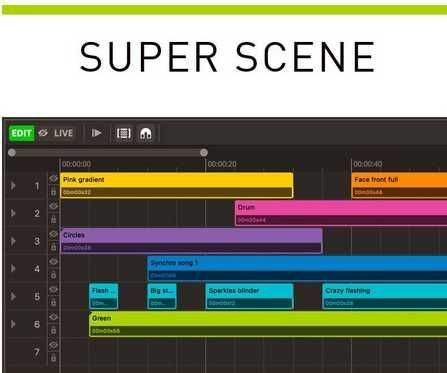This screenshot has width=447, height=373.
Task: Click the fit-to-view bracket icon
Action: [x=124, y=134]
